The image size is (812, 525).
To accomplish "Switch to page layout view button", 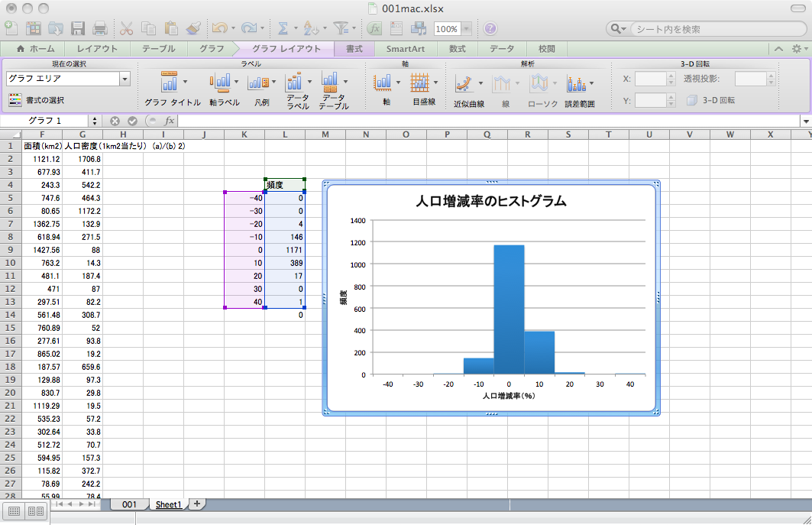I will [x=35, y=511].
